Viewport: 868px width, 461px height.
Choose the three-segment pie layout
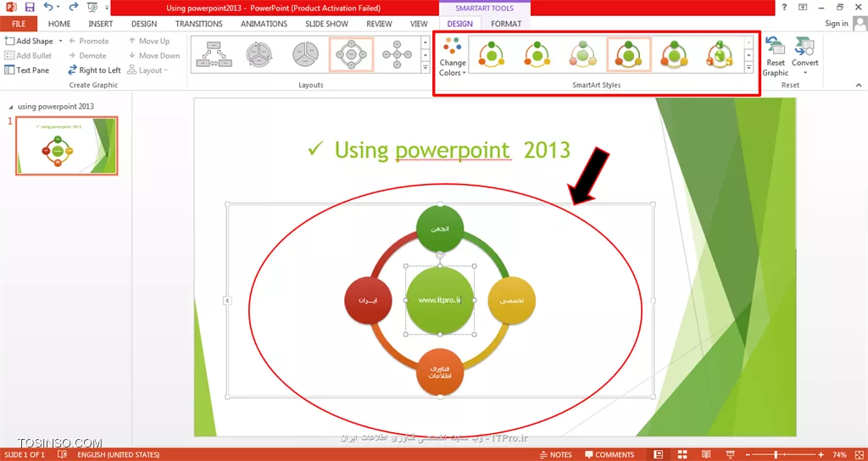(x=305, y=54)
